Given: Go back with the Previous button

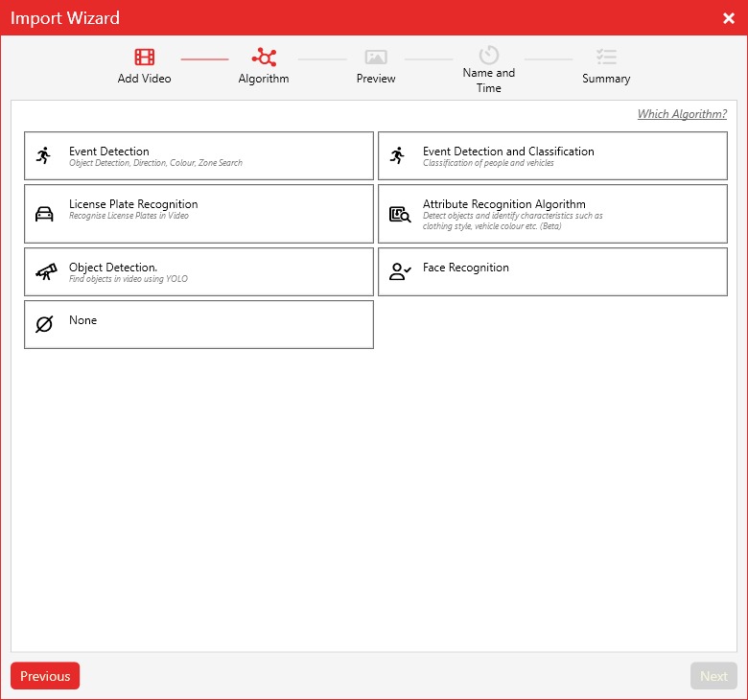Looking at the screenshot, I should (45, 676).
